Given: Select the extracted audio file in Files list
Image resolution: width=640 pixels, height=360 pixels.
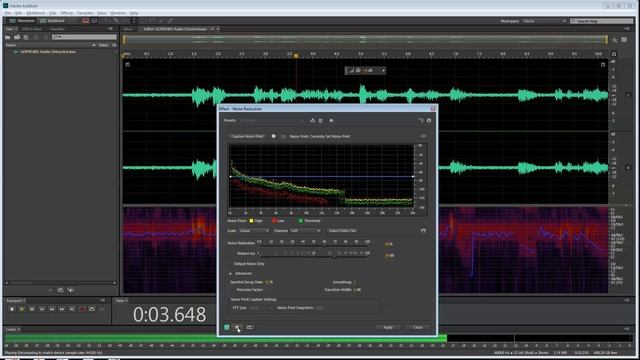Looking at the screenshot, I should pos(48,52).
